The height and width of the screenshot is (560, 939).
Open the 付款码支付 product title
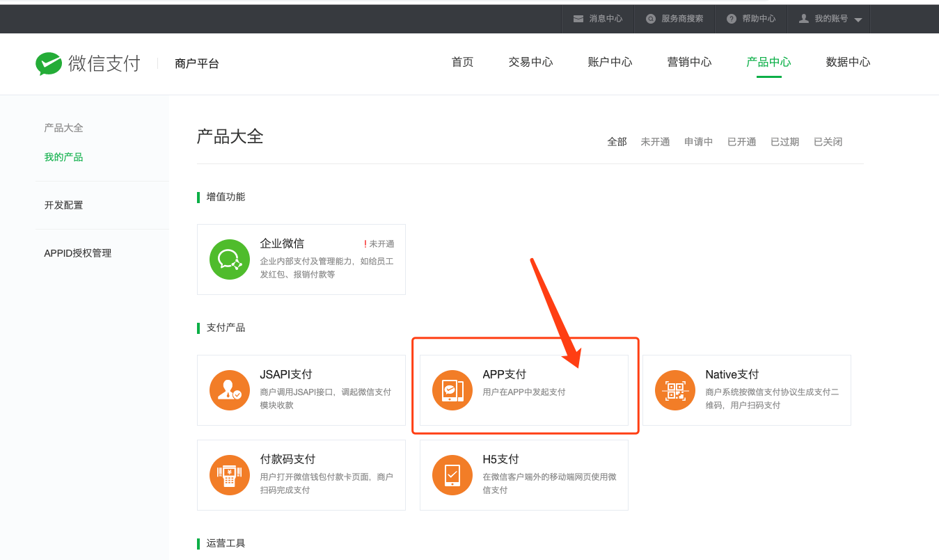pyautogui.click(x=287, y=459)
